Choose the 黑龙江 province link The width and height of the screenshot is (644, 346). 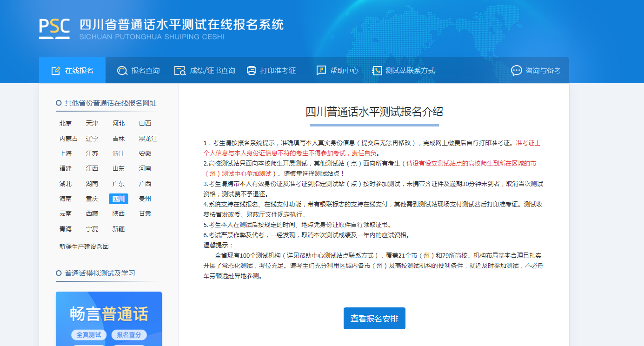[x=148, y=139]
